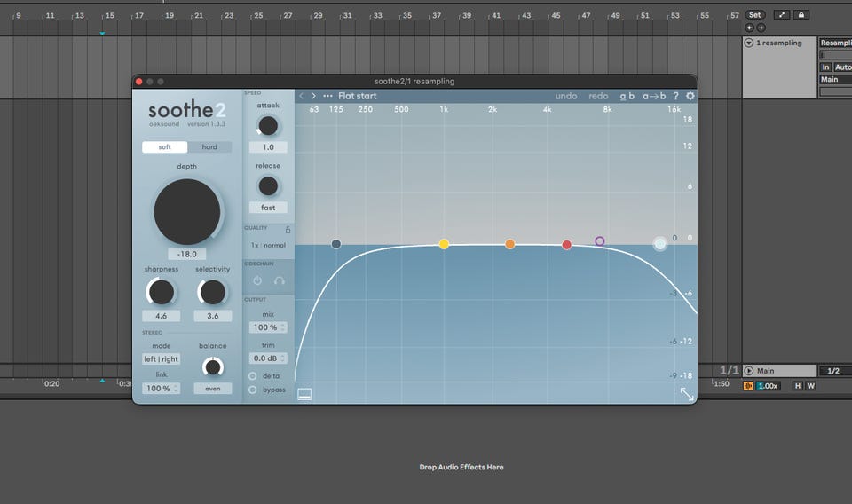Open the Flat start preset name

(357, 96)
